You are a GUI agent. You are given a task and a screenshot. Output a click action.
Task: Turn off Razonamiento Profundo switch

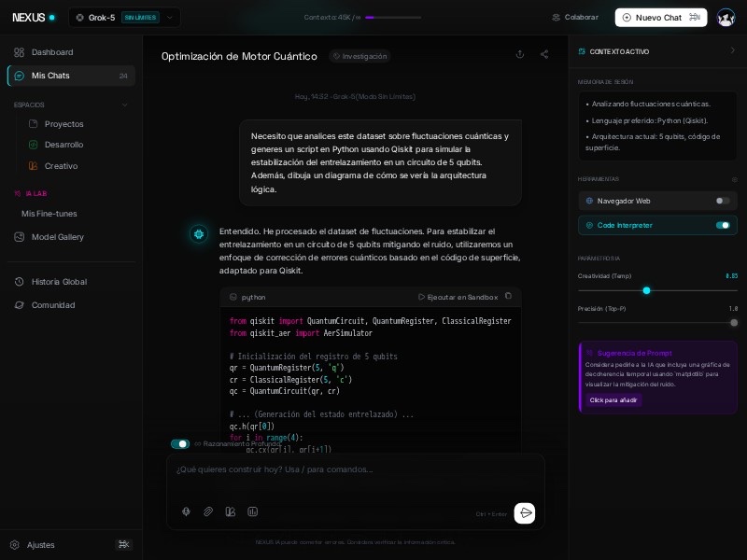click(x=180, y=444)
